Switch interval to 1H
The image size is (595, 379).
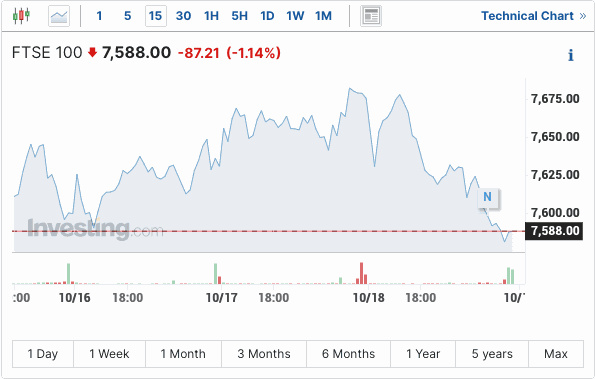[x=211, y=16]
